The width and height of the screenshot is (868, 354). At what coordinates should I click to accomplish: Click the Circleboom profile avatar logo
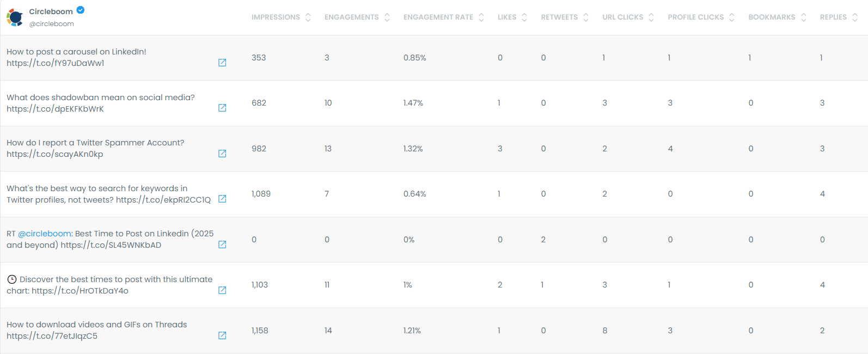click(x=15, y=17)
